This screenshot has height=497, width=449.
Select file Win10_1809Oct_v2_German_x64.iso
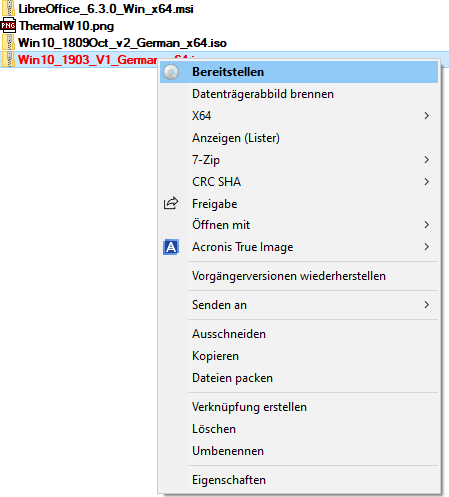click(122, 43)
